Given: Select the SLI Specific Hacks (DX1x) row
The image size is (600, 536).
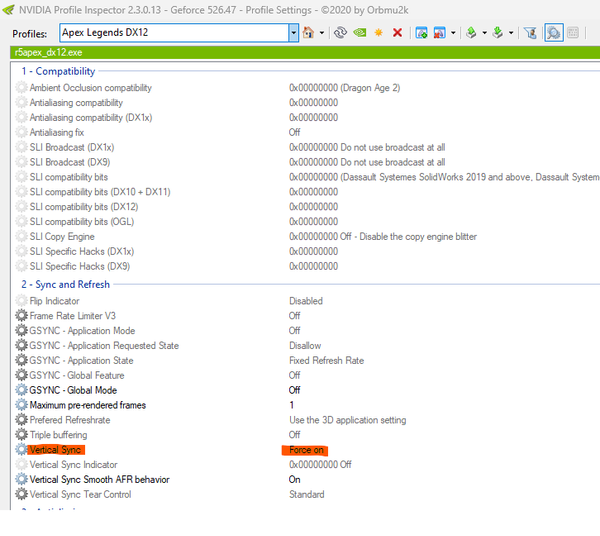Looking at the screenshot, I should pos(82,251).
